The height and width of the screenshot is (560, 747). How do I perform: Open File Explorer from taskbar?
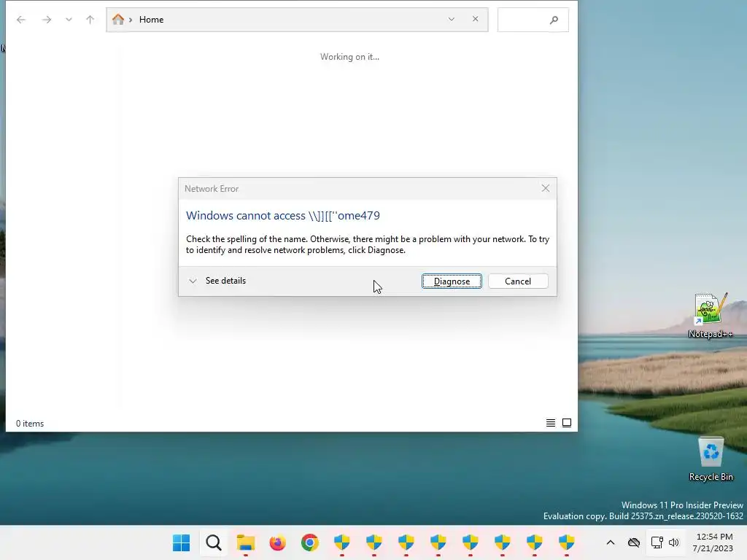pyautogui.click(x=246, y=542)
